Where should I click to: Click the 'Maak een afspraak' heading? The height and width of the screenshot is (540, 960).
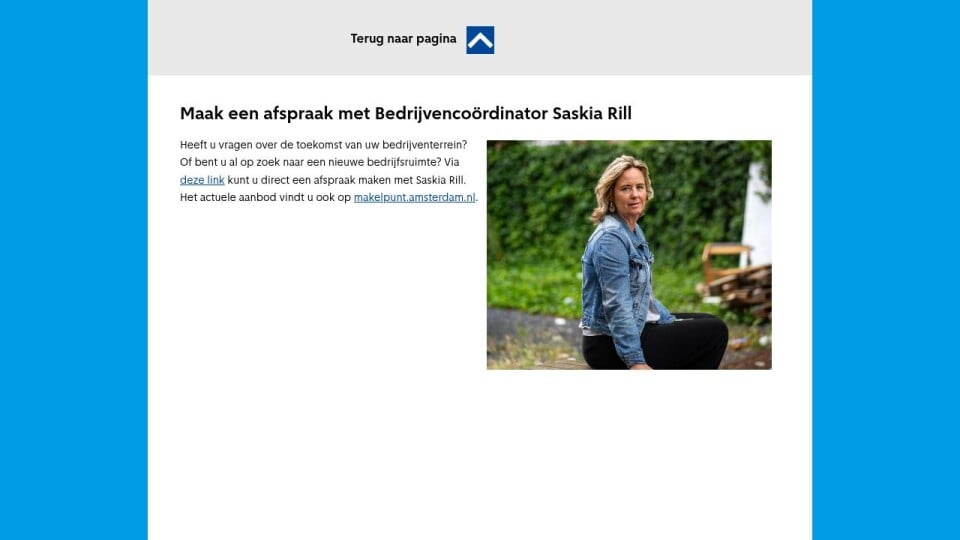(406, 113)
